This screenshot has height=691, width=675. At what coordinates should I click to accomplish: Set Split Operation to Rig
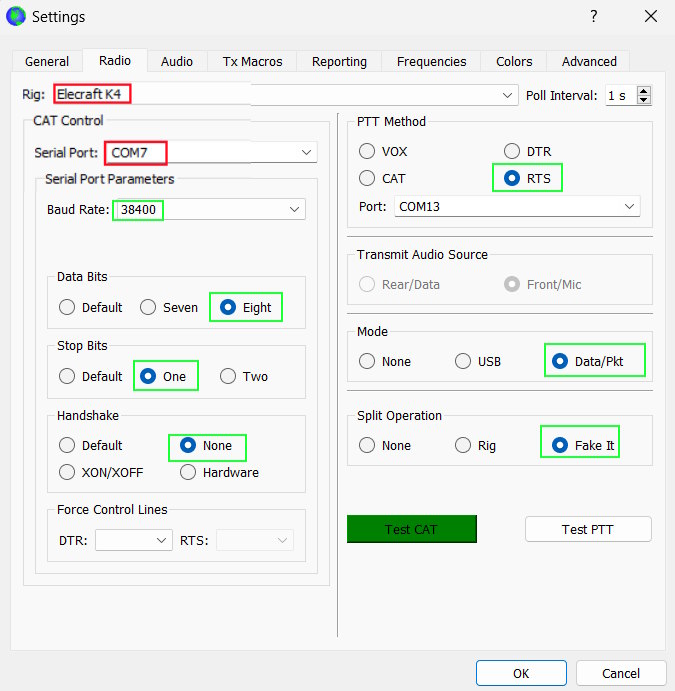tap(463, 445)
